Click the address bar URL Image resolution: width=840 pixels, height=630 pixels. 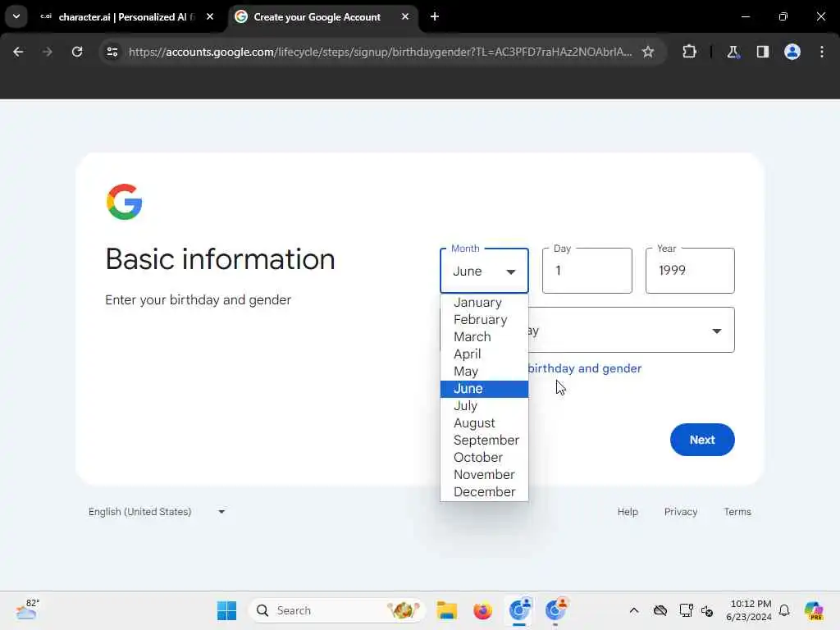[x=381, y=52]
